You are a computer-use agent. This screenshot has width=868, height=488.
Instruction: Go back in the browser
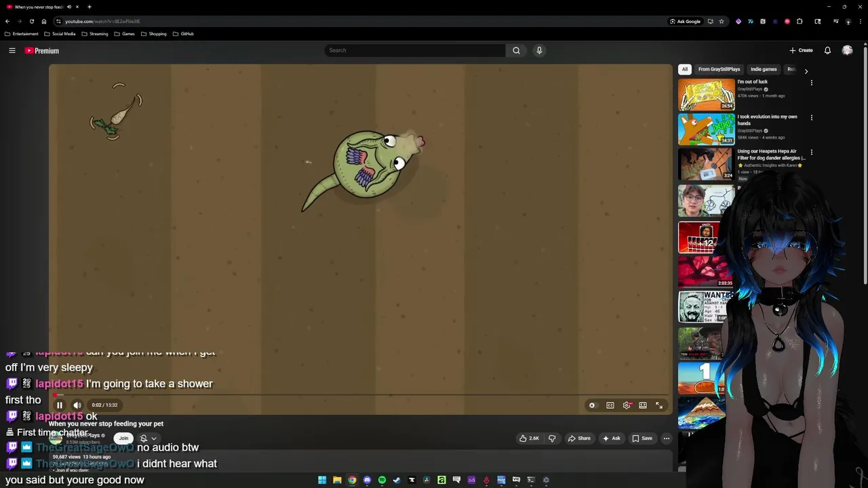[x=7, y=21]
